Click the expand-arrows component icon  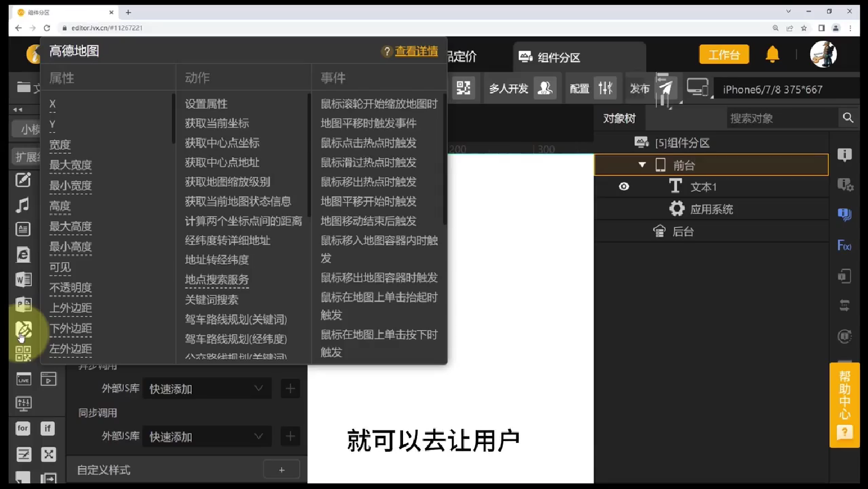[48, 454]
